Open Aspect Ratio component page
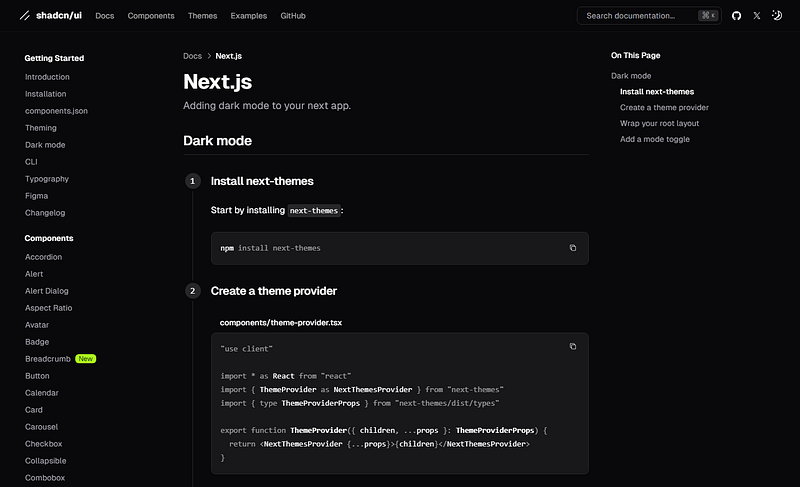The image size is (800, 487). [x=48, y=308]
